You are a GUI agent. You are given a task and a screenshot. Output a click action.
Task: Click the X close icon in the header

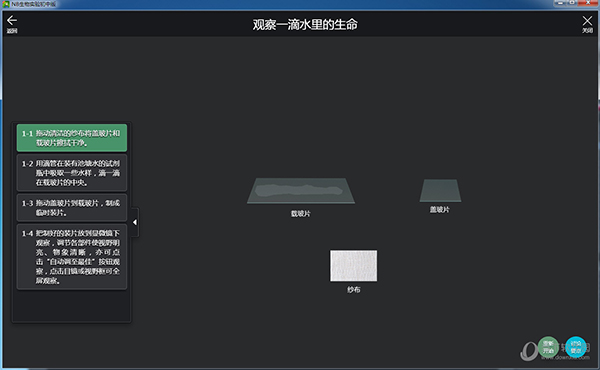[587, 21]
